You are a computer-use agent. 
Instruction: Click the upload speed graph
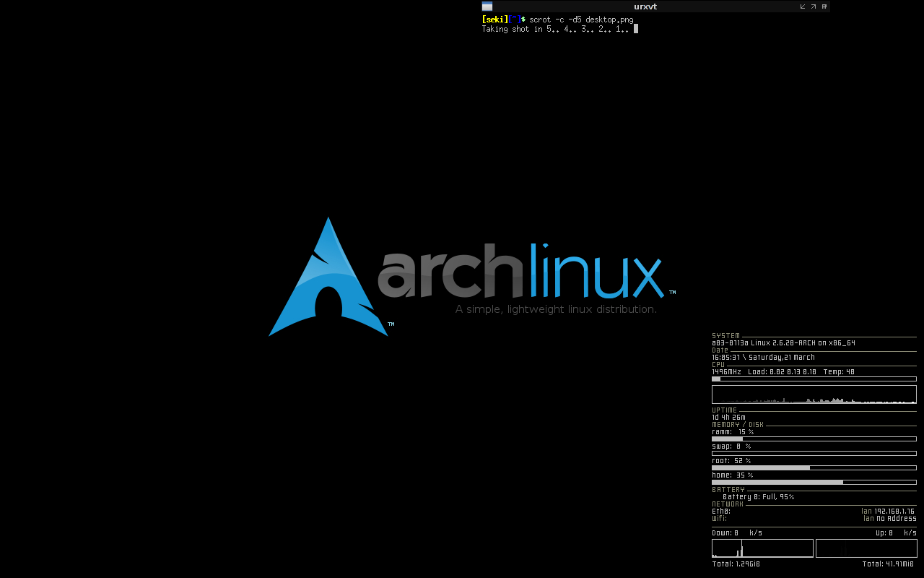pyautogui.click(x=866, y=548)
